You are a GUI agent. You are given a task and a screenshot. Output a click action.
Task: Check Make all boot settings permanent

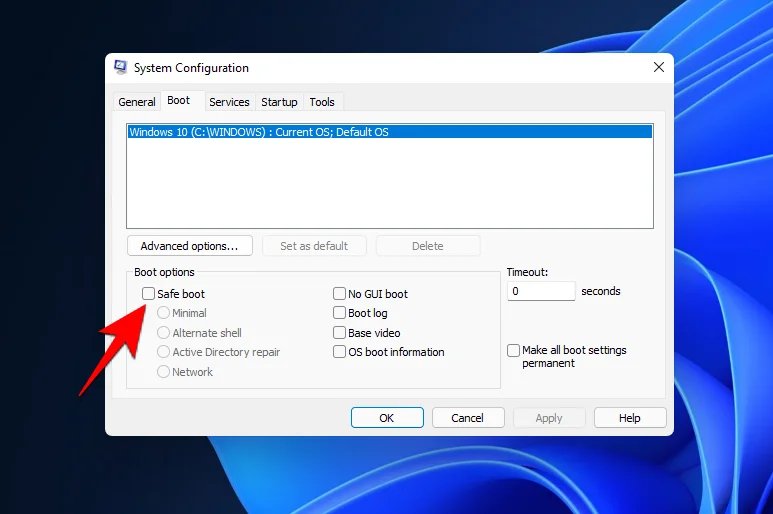[x=513, y=350]
